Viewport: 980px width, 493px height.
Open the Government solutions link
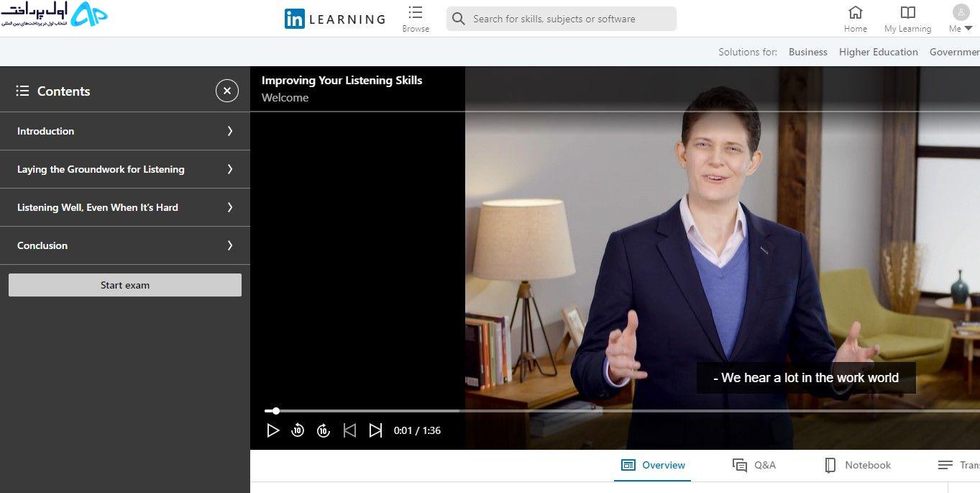pyautogui.click(x=954, y=52)
